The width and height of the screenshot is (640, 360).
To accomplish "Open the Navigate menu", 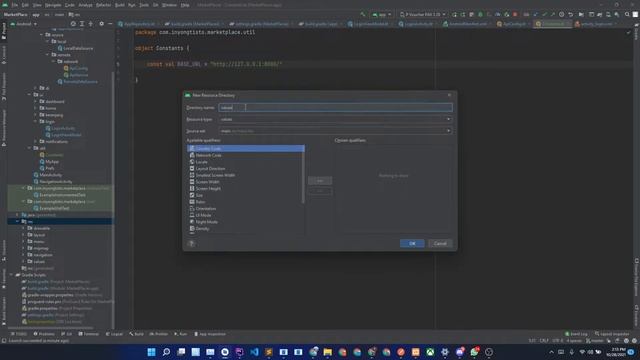I will click(x=53, y=5).
